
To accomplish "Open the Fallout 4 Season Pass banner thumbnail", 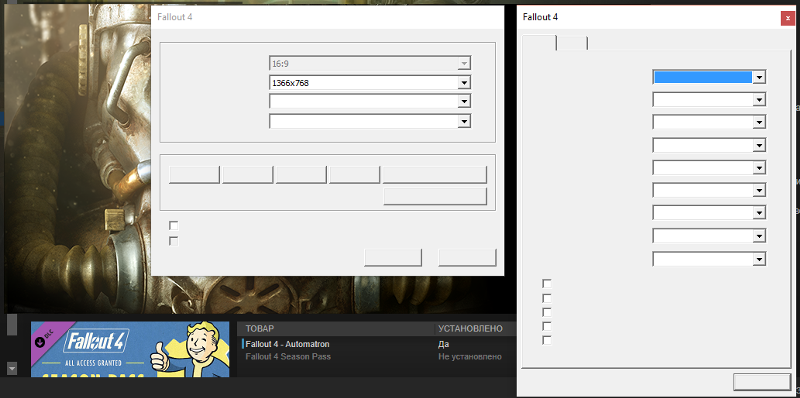I will (130, 350).
